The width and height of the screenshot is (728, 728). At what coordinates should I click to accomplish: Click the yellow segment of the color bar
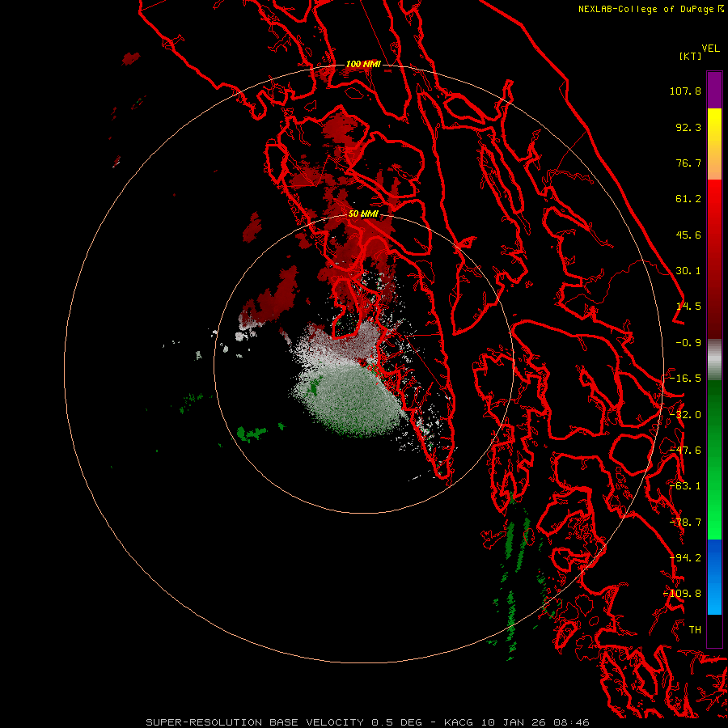(714, 144)
